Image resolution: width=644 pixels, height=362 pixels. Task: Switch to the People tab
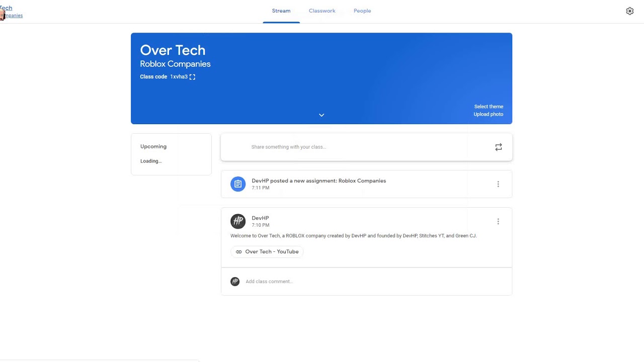coord(362,11)
